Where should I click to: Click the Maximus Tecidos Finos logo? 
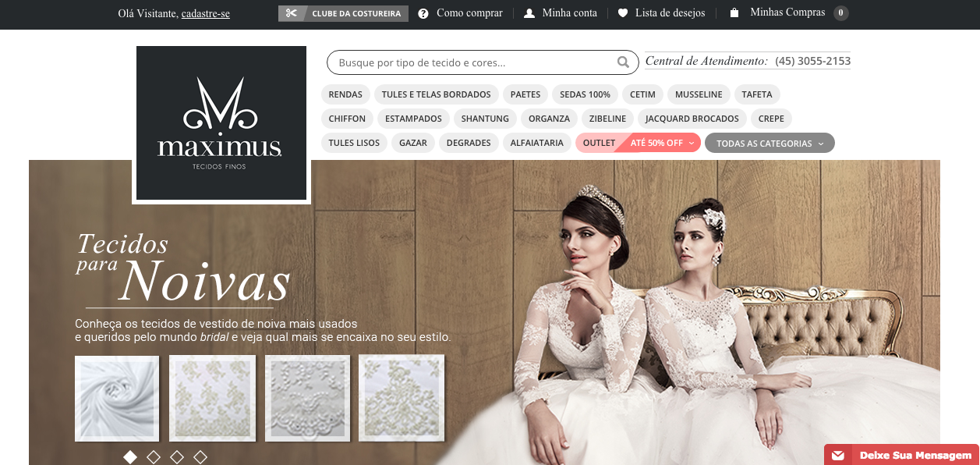(221, 123)
